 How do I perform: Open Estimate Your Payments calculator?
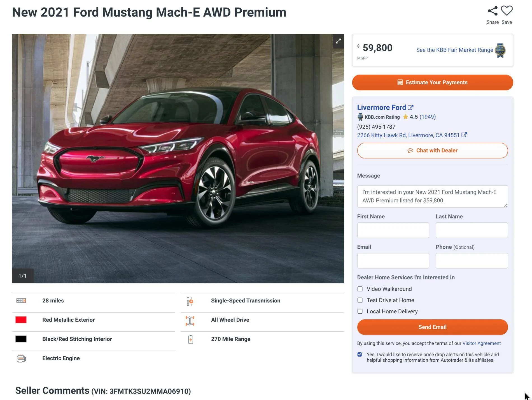(433, 82)
